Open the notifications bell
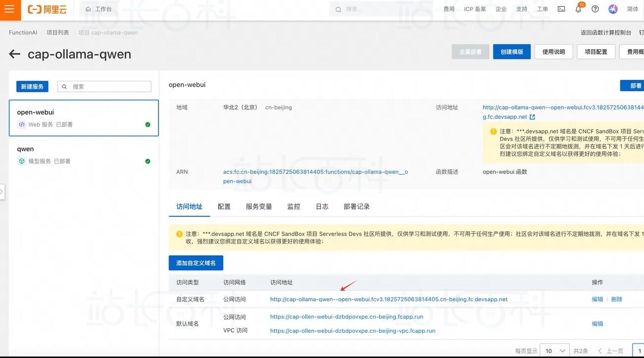Image resolution: width=644 pixels, height=358 pixels. 578,9
